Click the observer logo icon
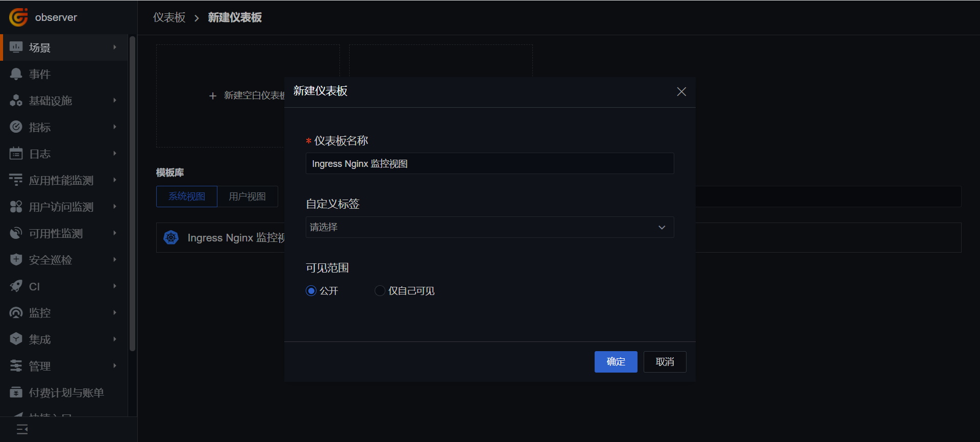Screen dimensions: 980x442 point(18,17)
